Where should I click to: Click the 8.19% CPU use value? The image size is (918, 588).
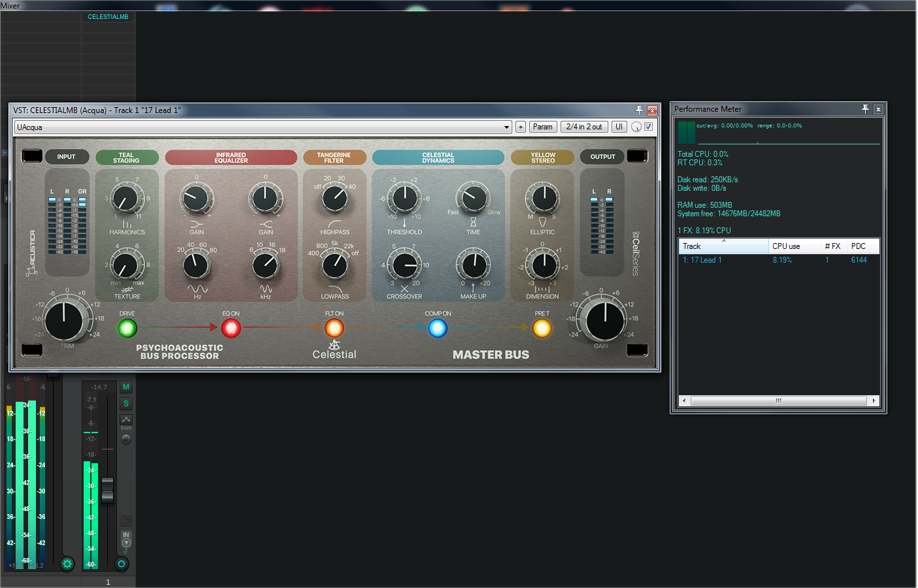pyautogui.click(x=782, y=260)
